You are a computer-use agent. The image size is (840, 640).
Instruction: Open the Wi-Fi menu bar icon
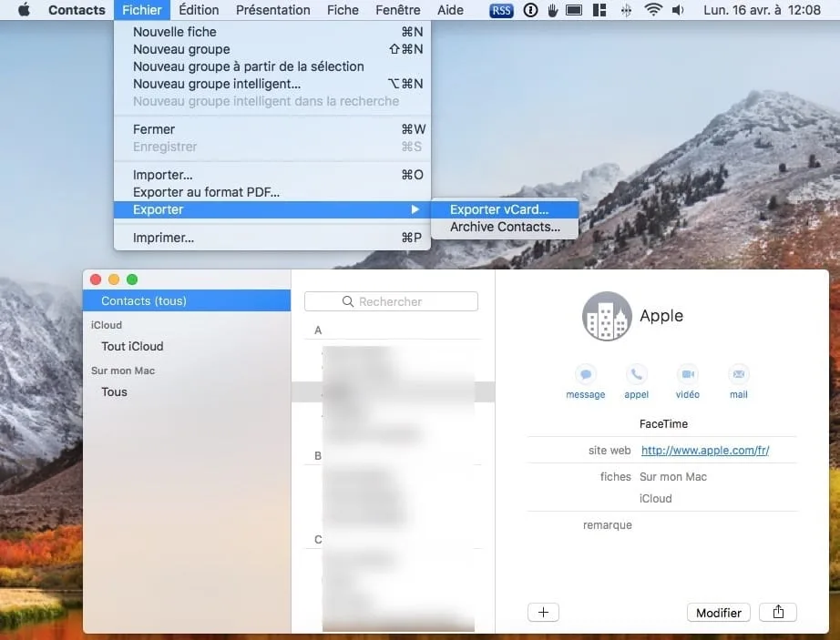coord(653,10)
